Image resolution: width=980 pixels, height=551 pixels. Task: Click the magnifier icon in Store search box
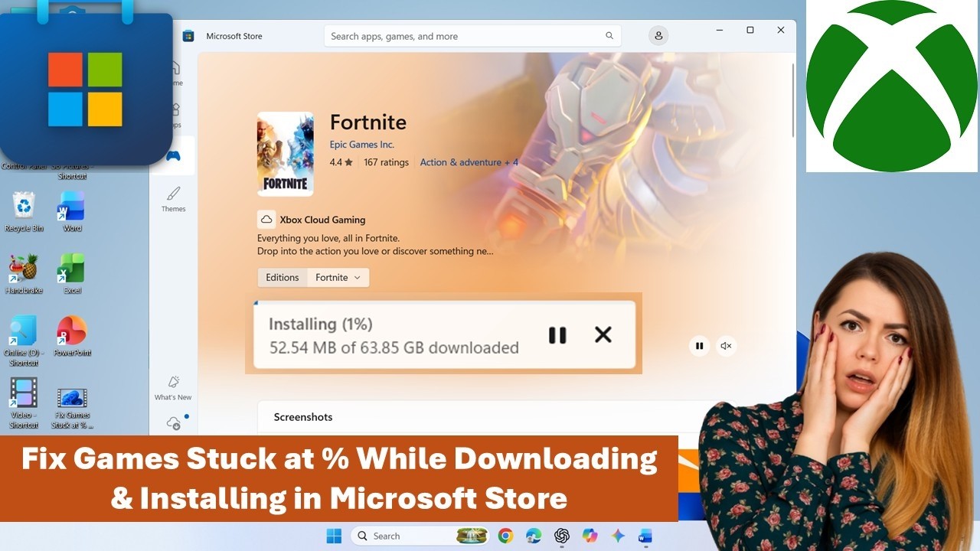tap(609, 36)
